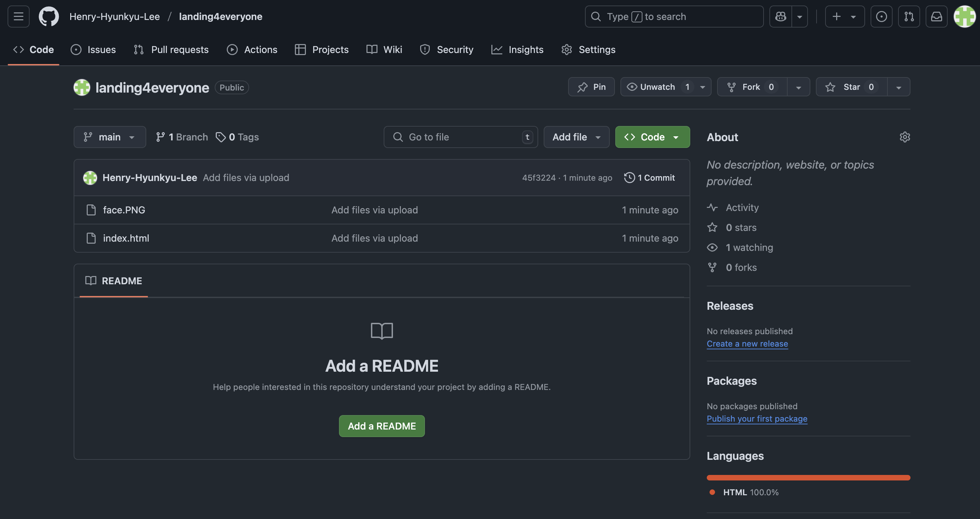
Task: Open the Create new plus menu
Action: tap(844, 17)
